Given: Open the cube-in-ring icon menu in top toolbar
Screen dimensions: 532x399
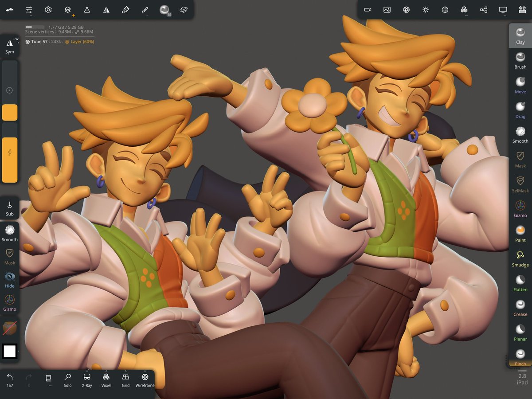Looking at the screenshot, I should (x=184, y=9).
